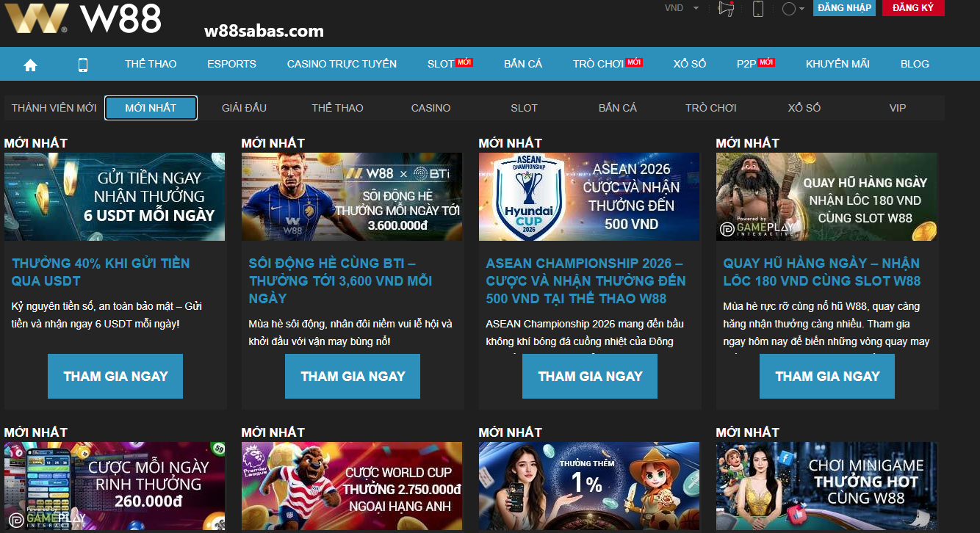Click the red ĐĂNG KÝ register button
This screenshot has width=980, height=533.
[x=913, y=8]
